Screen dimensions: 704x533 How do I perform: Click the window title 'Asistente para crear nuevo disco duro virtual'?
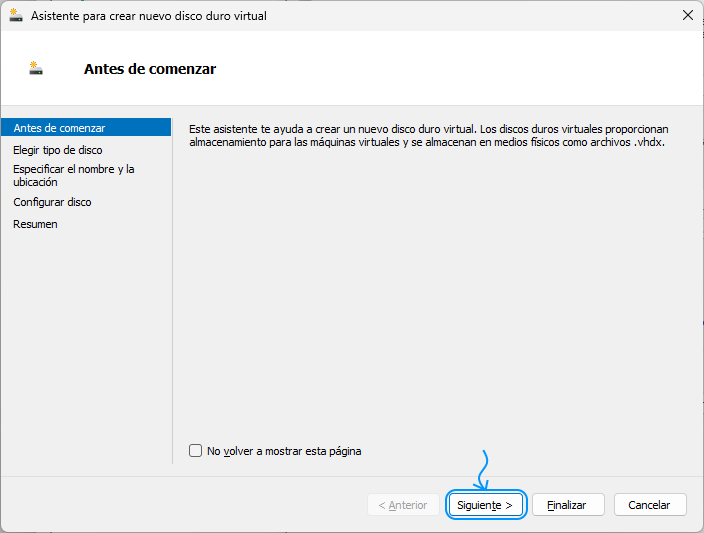click(x=149, y=16)
